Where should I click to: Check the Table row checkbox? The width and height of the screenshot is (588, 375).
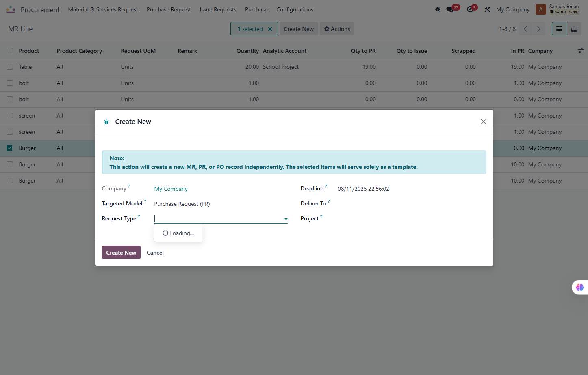pyautogui.click(x=9, y=67)
